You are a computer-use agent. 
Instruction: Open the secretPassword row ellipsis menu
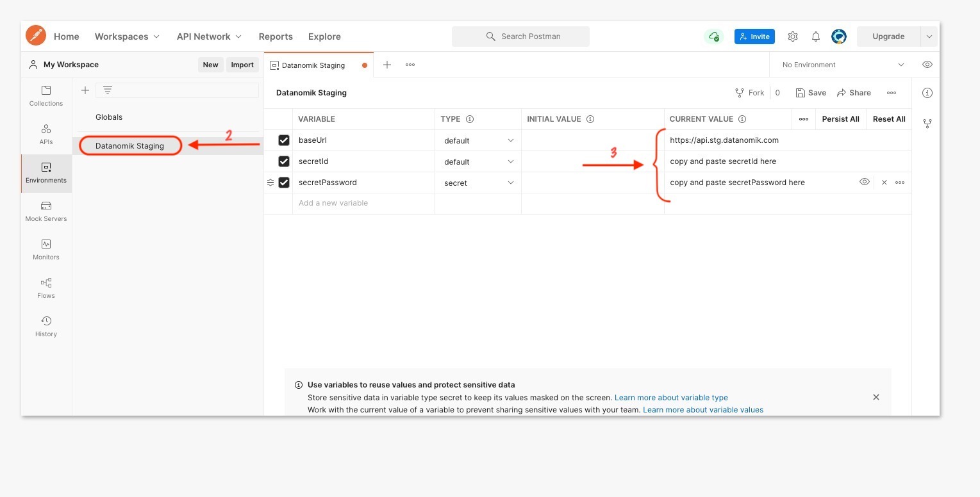[x=900, y=183]
